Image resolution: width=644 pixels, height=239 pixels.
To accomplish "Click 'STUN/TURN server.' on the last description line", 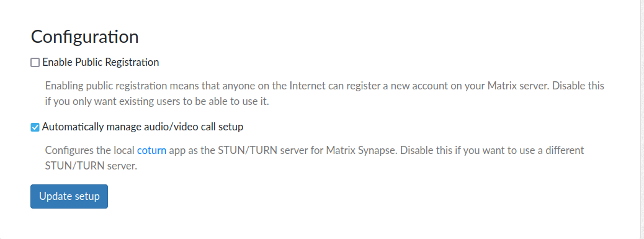I will (91, 167).
